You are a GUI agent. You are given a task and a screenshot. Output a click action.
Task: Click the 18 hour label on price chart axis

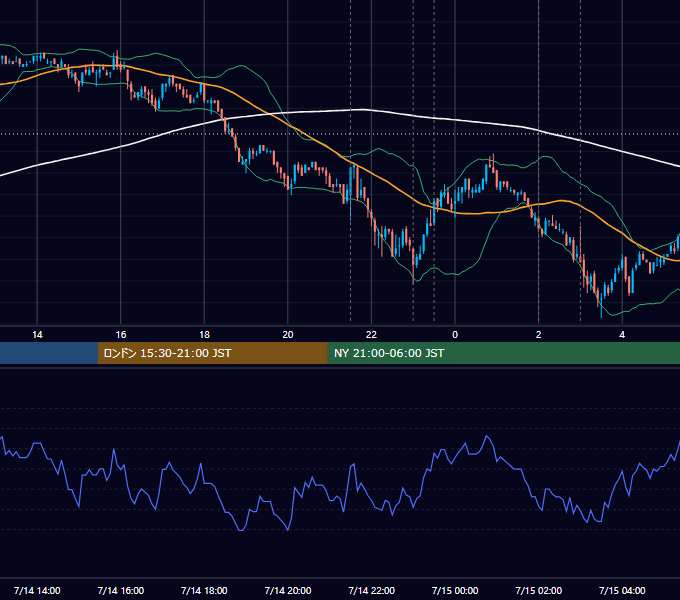(x=204, y=335)
